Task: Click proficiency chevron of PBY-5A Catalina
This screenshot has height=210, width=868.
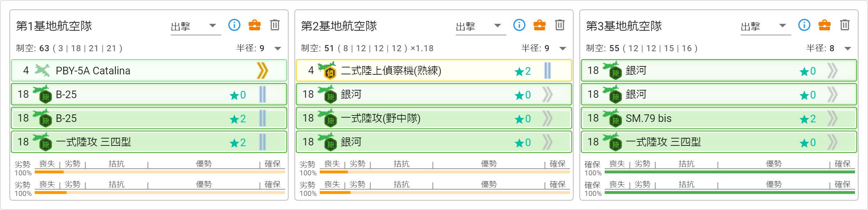Action: point(263,70)
